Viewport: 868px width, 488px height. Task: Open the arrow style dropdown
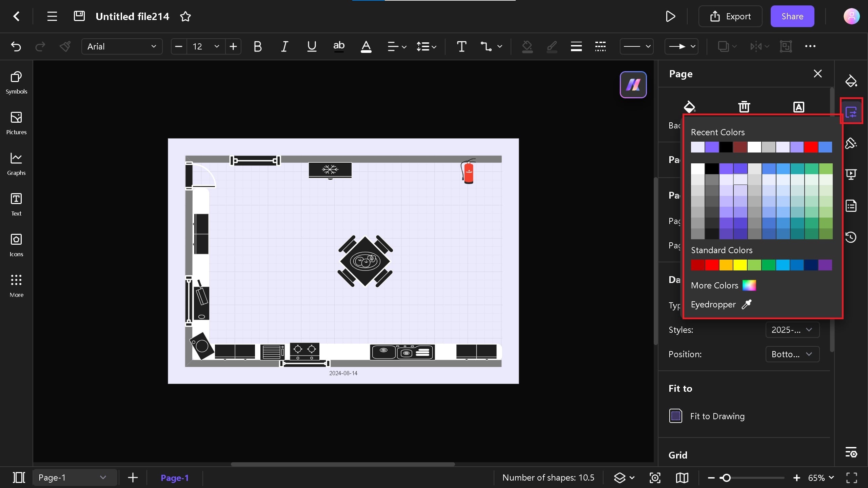(x=681, y=46)
